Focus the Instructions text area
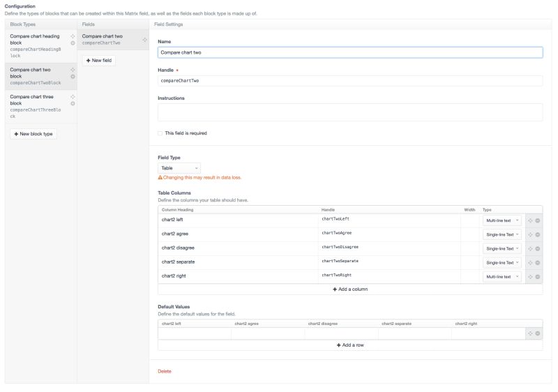The height and width of the screenshot is (392, 558). (x=350, y=112)
